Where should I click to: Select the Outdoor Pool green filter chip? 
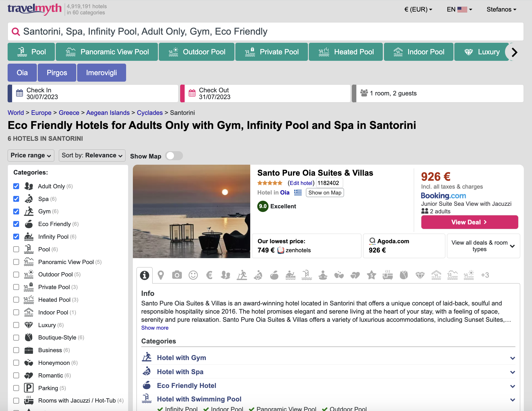(196, 52)
